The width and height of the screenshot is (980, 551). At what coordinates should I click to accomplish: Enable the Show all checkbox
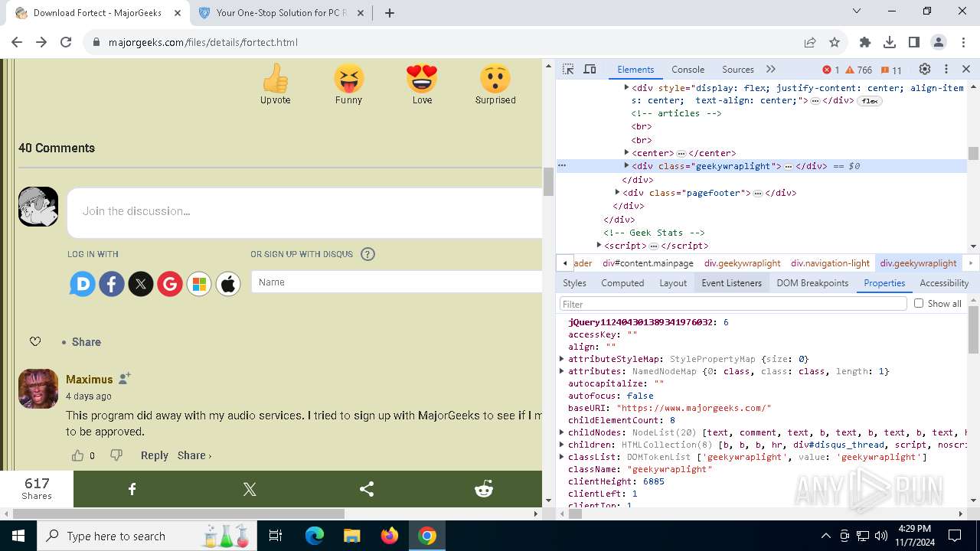(919, 303)
